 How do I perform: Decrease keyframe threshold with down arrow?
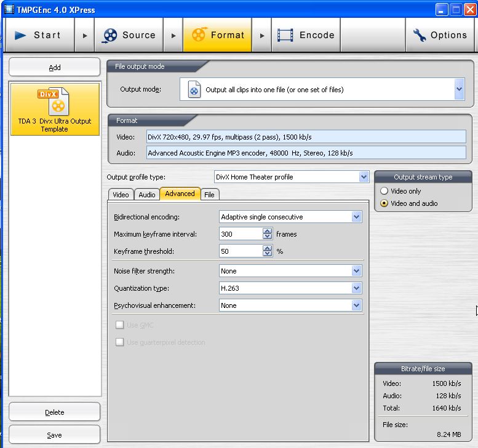268,254
